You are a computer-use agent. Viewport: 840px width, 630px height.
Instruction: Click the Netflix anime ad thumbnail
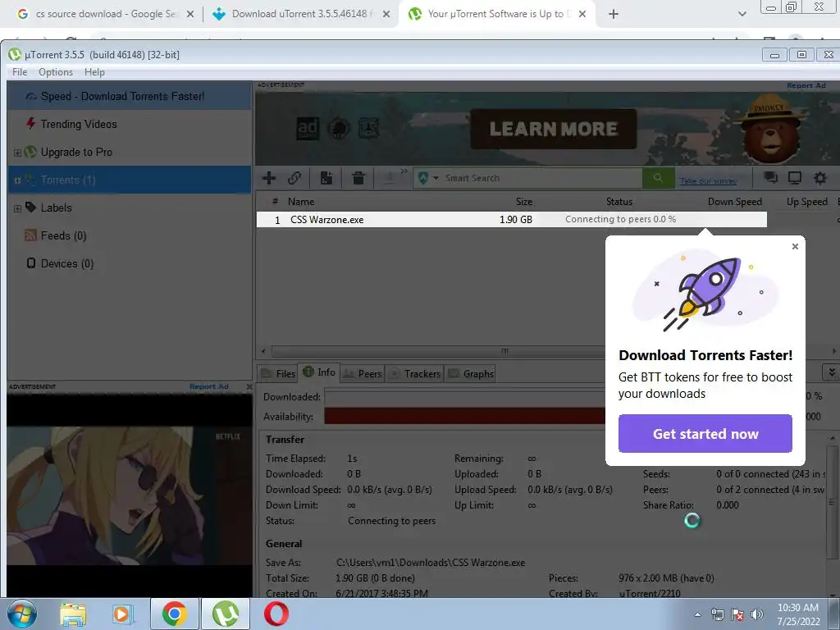(x=129, y=495)
